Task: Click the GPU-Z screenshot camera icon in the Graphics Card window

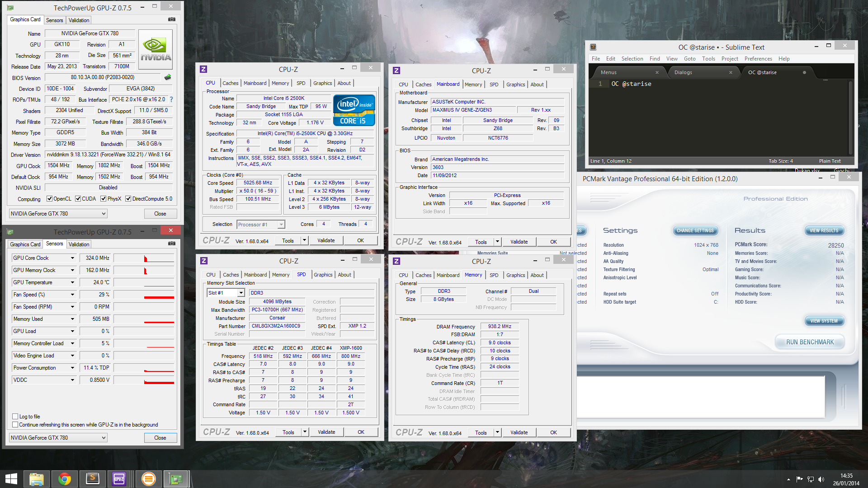Action: (x=172, y=19)
